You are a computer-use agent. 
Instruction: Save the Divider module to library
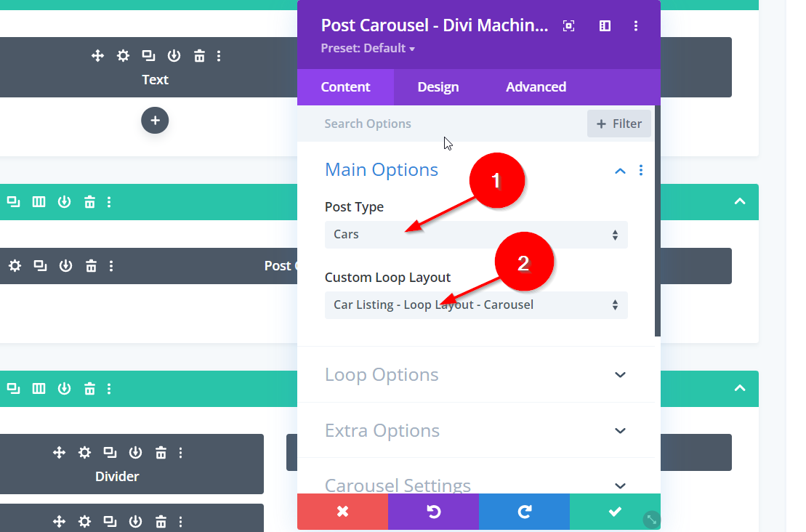click(x=135, y=453)
